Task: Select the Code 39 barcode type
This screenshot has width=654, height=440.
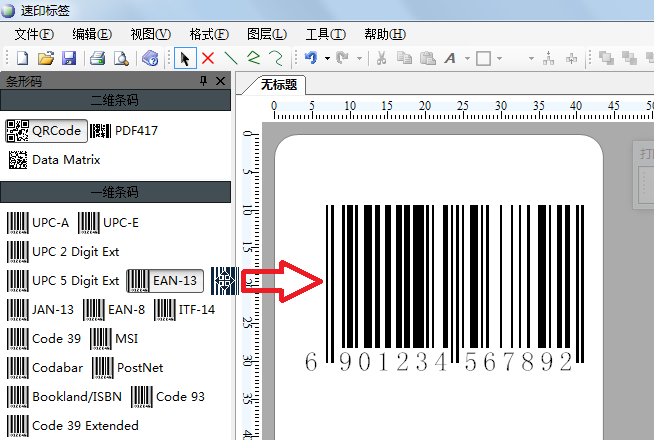Action: coord(44,338)
